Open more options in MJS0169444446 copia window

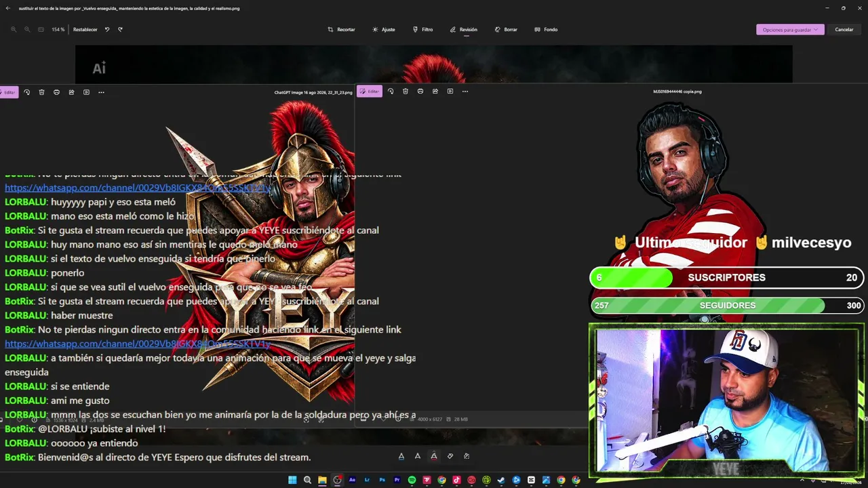[465, 91]
